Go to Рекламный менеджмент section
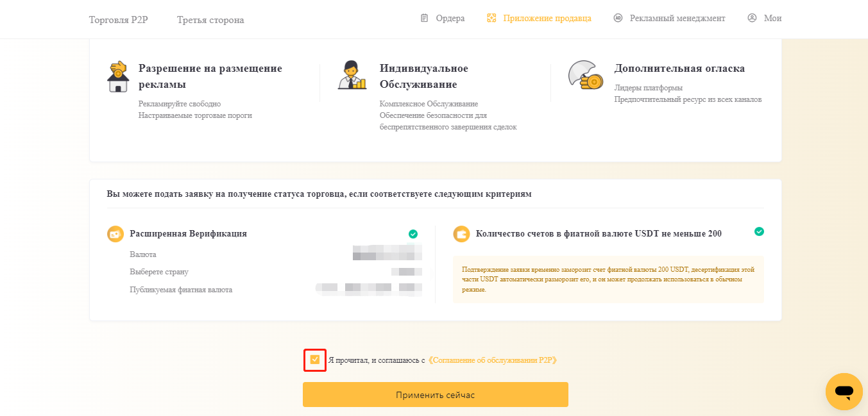The width and height of the screenshot is (868, 416). [x=669, y=19]
